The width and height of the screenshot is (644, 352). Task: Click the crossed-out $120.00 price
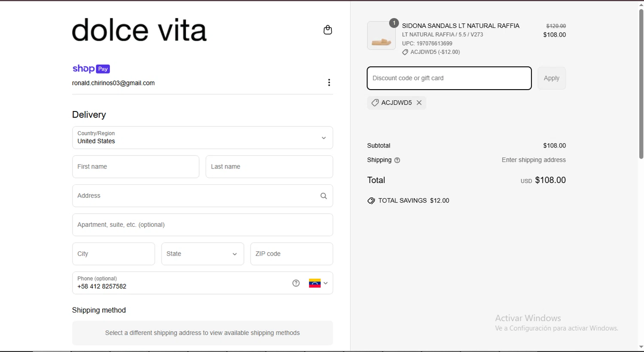[556, 26]
